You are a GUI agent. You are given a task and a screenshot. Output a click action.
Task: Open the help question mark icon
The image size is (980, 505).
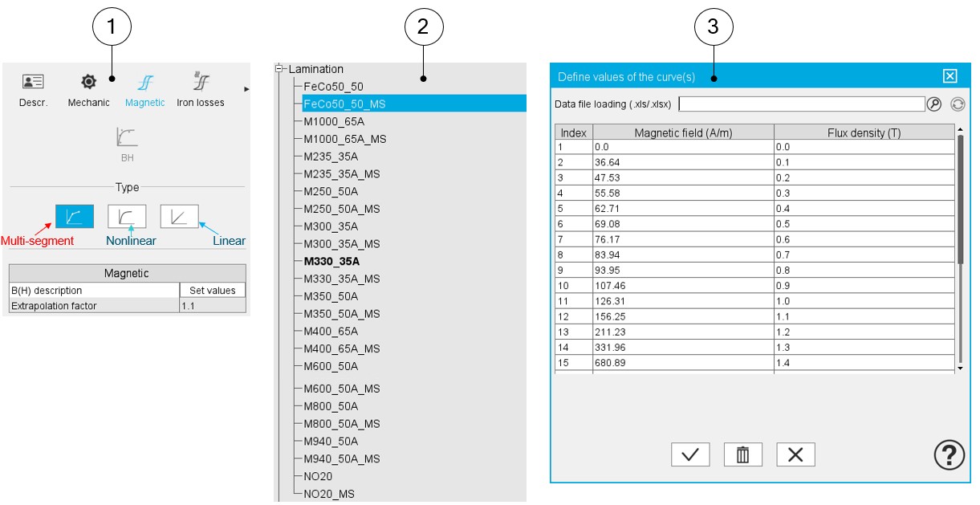[949, 455]
